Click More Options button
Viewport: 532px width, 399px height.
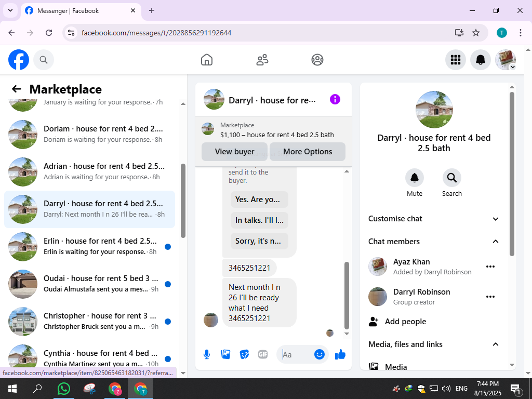click(x=308, y=152)
